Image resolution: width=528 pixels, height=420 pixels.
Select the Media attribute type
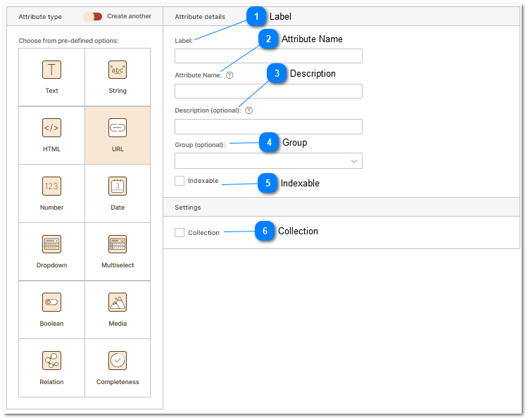tap(118, 303)
